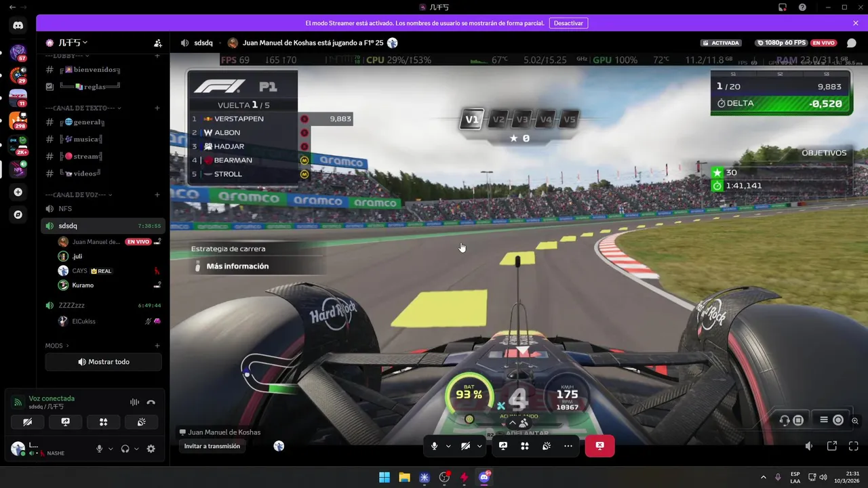Open Windows Start menu
This screenshot has height=488, width=868.
pos(384,477)
